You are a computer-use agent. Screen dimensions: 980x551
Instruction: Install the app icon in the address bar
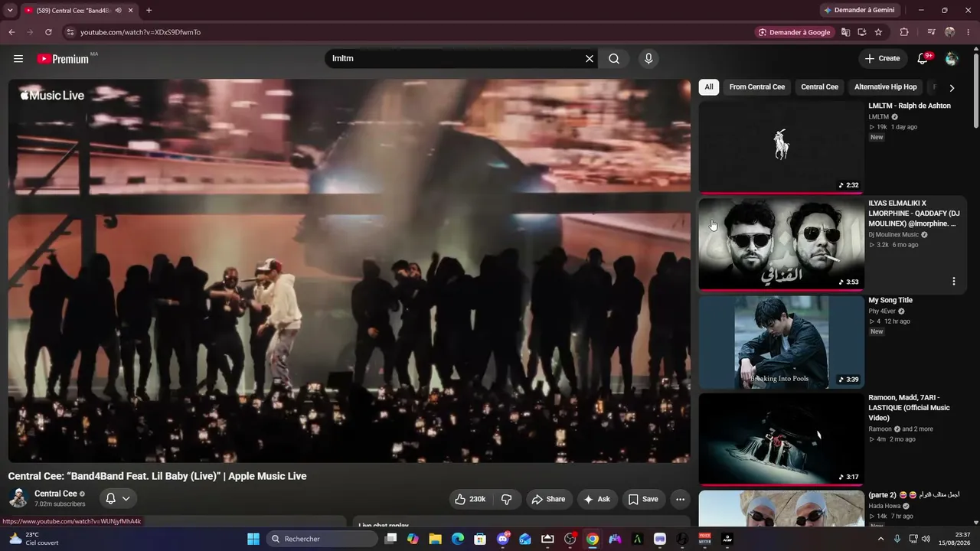tap(862, 32)
